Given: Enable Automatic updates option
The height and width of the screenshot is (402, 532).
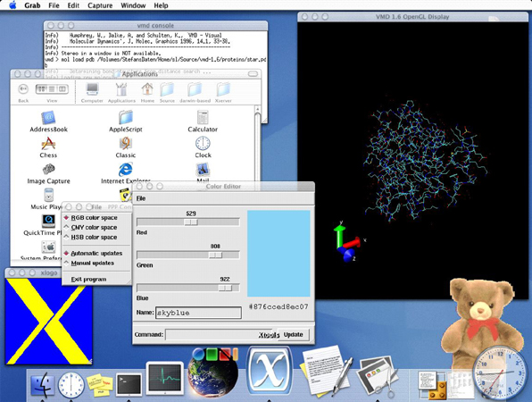Looking at the screenshot, I should pyautogui.click(x=96, y=254).
